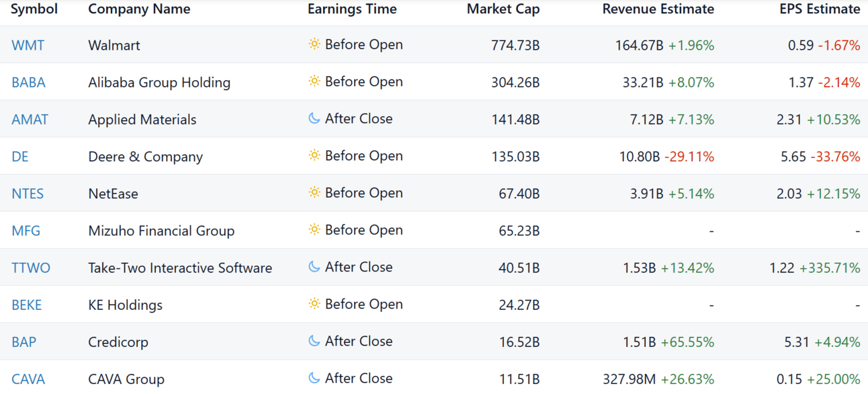This screenshot has width=868, height=394.
Task: Click the 65.23B market cap value
Action: (x=519, y=231)
